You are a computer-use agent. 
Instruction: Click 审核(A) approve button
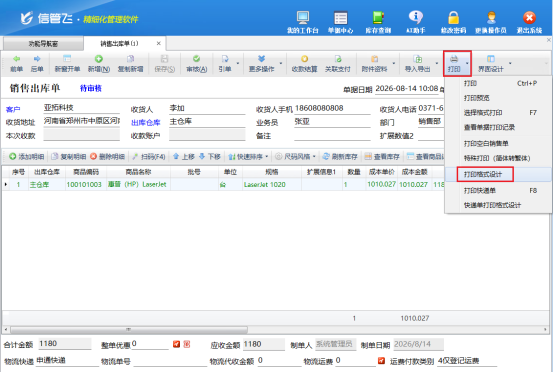point(196,64)
